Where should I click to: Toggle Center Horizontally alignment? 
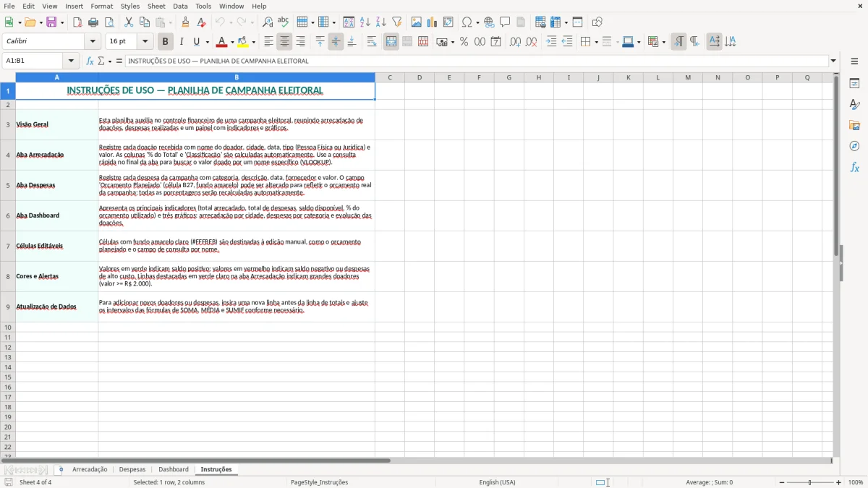click(285, 42)
